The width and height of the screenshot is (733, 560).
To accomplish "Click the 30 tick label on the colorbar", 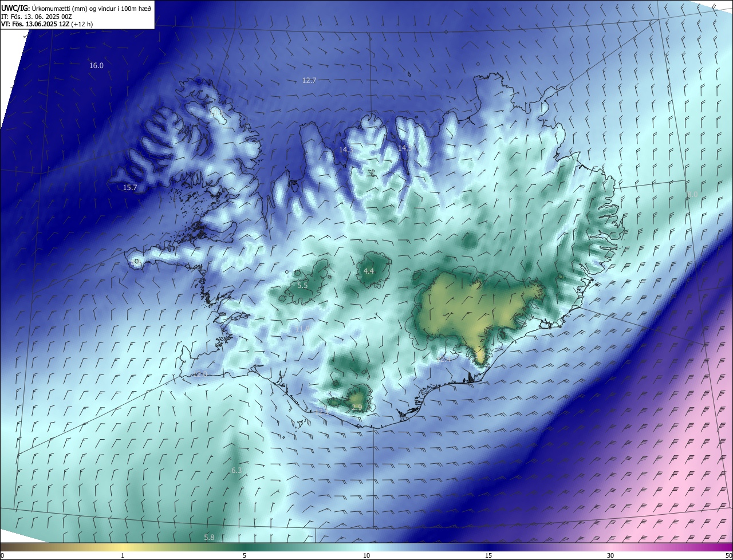I will coord(610,555).
